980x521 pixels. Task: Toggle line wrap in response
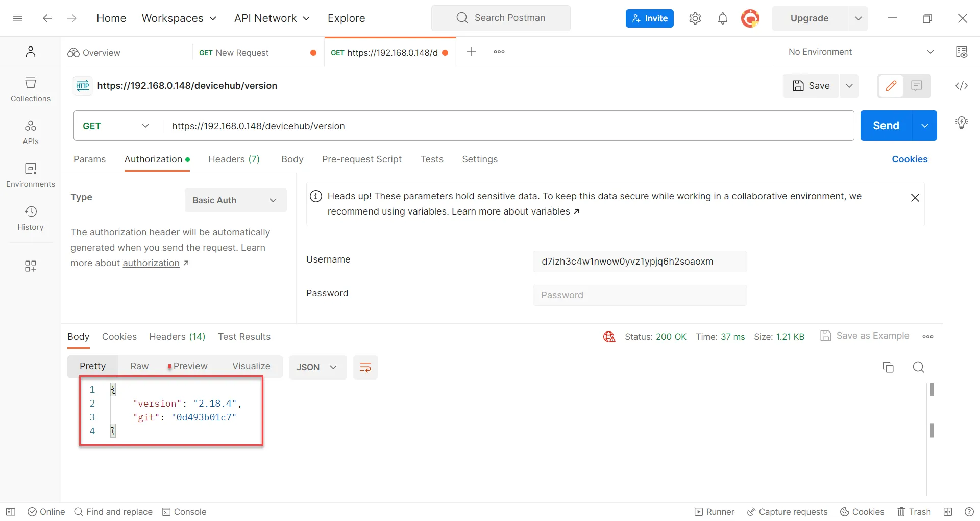(365, 367)
